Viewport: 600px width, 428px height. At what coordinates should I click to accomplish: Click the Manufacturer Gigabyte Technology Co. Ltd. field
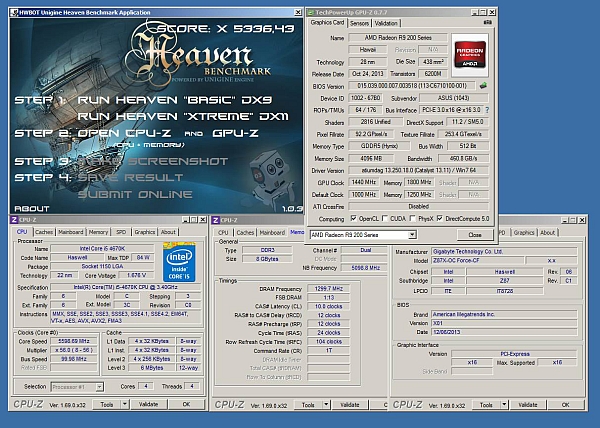[x=504, y=252]
